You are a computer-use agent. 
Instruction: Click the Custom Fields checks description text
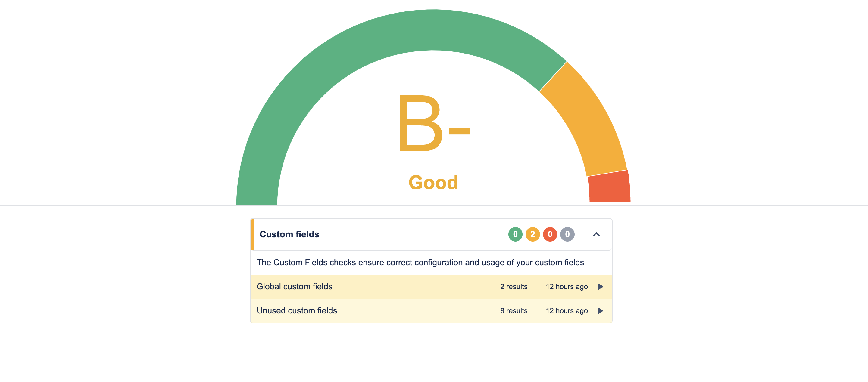pos(420,263)
